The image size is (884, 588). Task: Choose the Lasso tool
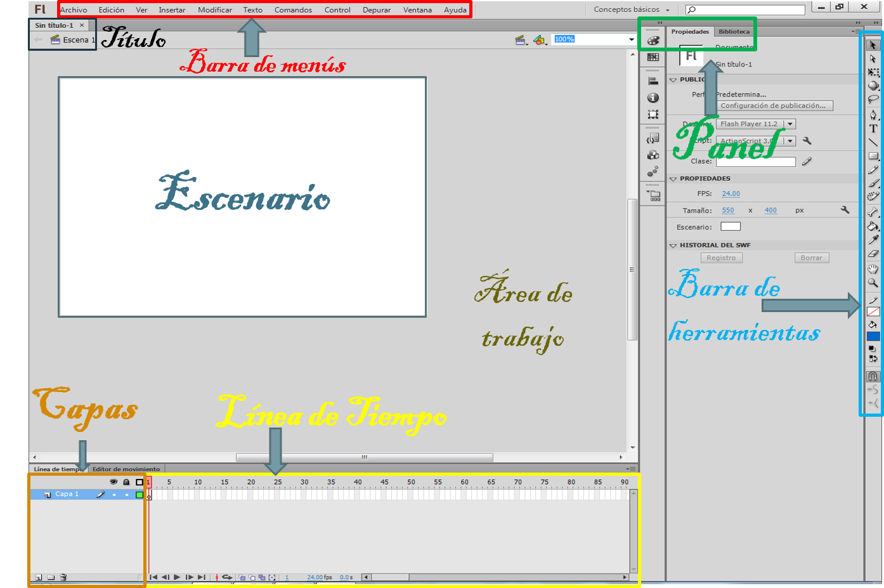873,99
